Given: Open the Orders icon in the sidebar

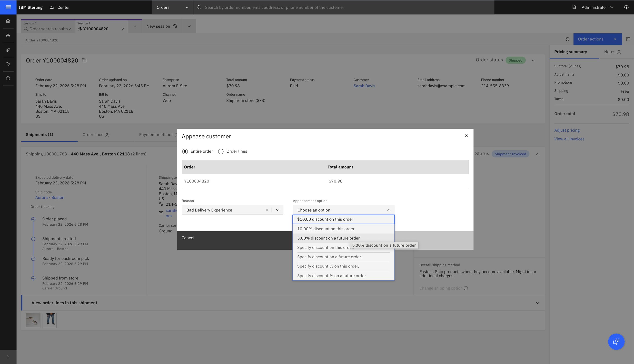Looking at the screenshot, I should pyautogui.click(x=8, y=36).
